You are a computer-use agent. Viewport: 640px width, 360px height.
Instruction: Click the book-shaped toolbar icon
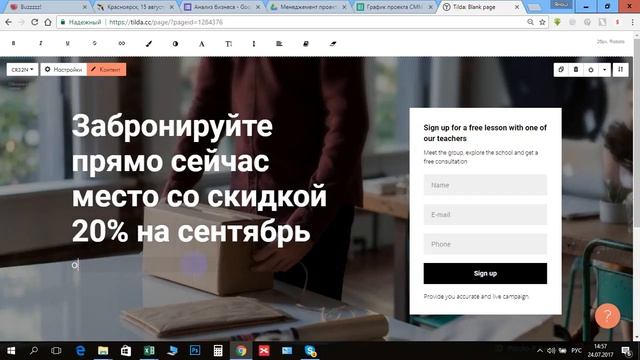click(x=306, y=44)
